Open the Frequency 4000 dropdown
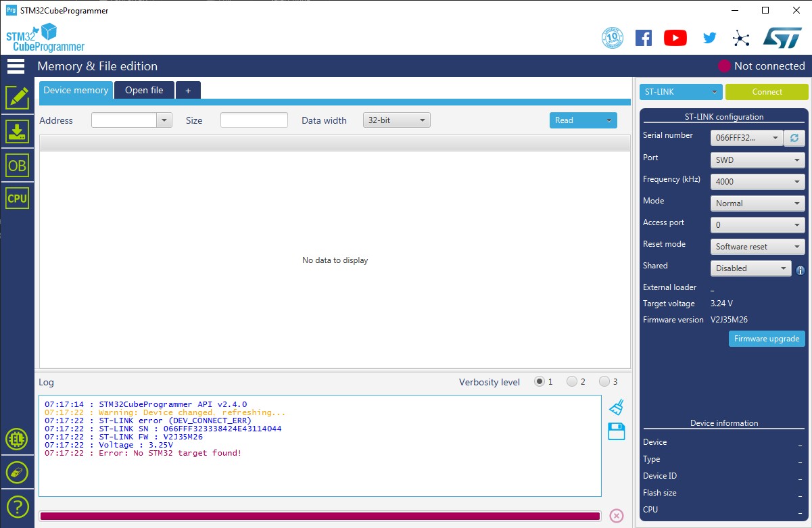Viewport: 812px width, 528px height. 758,182
